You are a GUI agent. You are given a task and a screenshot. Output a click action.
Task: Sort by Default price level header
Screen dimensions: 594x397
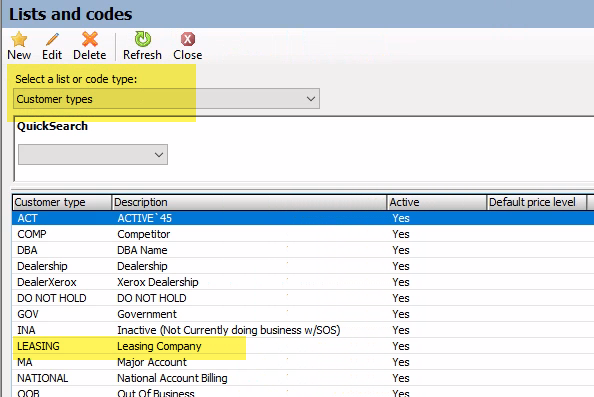(536, 202)
